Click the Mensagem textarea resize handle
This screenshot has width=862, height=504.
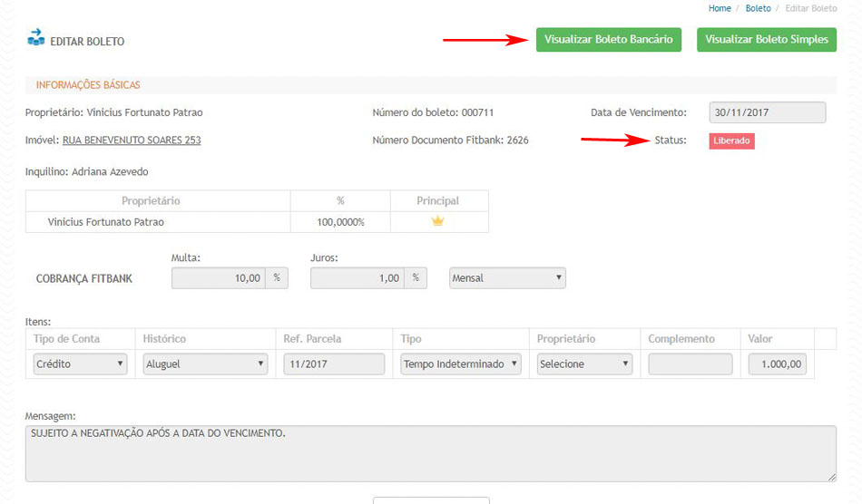[x=830, y=476]
